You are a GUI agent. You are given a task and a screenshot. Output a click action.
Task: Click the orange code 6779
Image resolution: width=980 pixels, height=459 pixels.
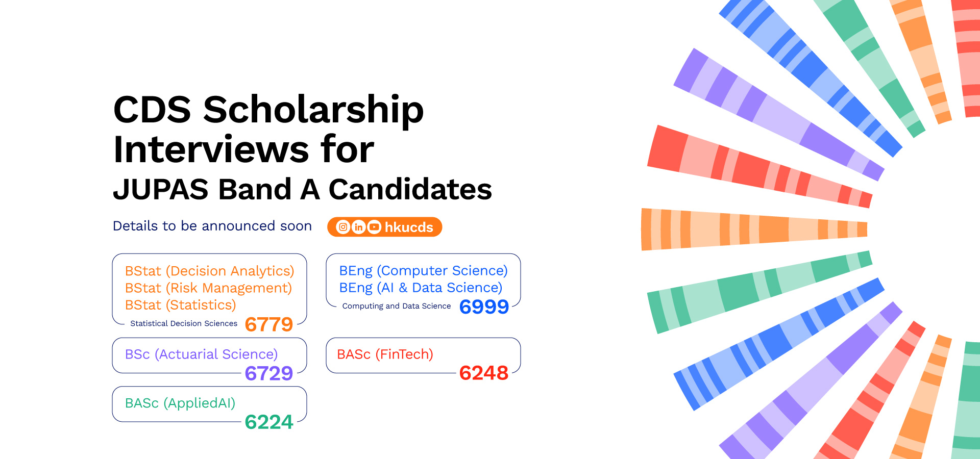[x=269, y=324]
